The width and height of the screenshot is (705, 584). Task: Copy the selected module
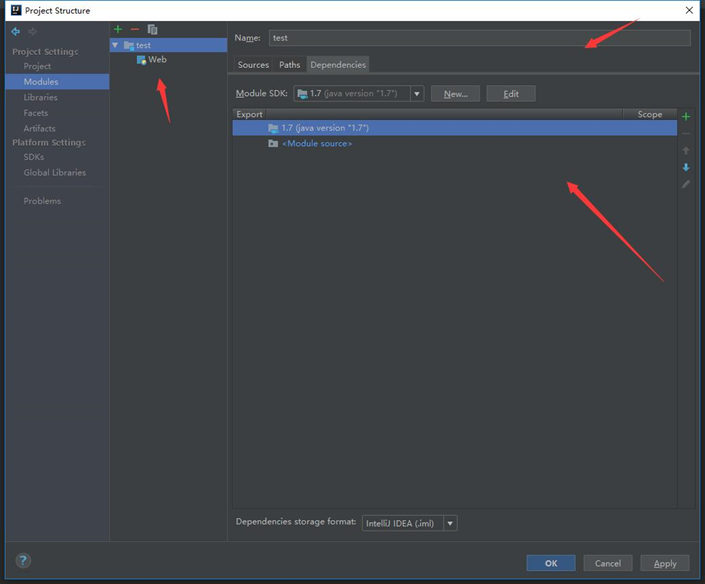(x=152, y=29)
